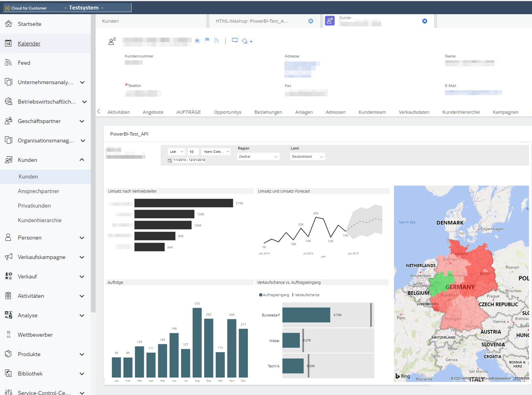The image size is (532, 395).
Task: Close the Kunde tab
Action: [425, 21]
